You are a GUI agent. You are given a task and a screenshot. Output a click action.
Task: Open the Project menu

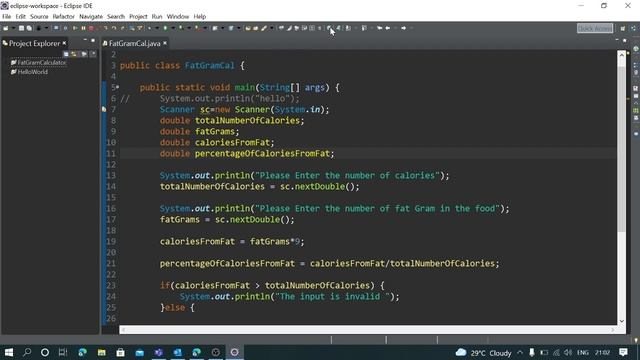coord(138,17)
